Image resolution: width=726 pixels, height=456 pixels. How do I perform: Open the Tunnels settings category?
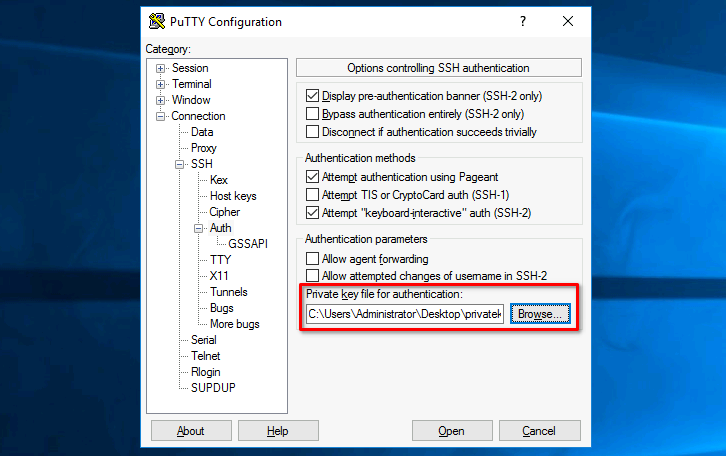click(228, 292)
